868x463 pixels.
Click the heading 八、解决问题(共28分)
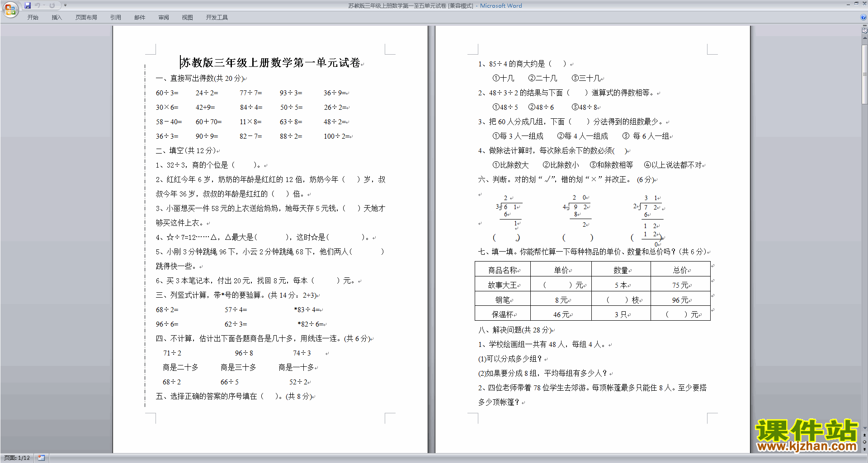(x=515, y=330)
